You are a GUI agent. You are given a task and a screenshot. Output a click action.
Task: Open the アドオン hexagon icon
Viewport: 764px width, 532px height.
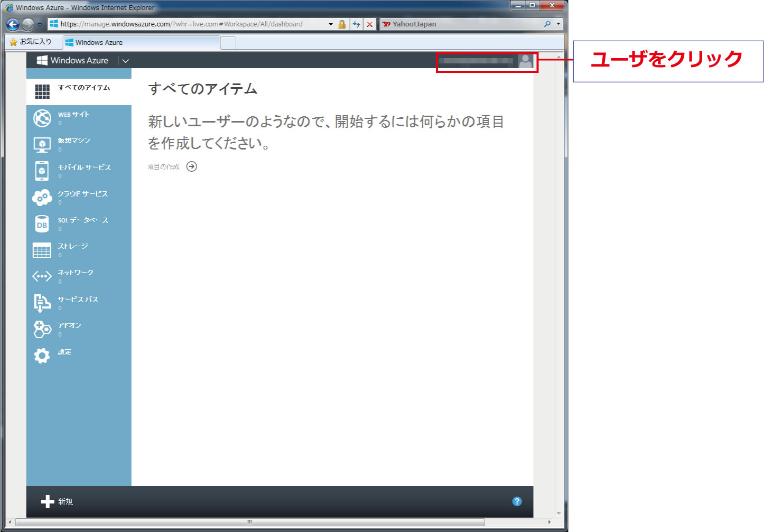pos(42,329)
